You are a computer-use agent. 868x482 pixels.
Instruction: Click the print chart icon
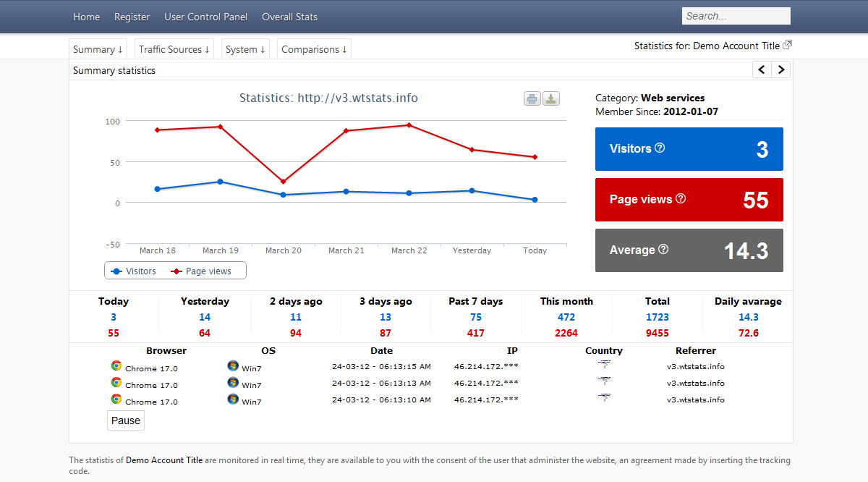click(x=532, y=99)
